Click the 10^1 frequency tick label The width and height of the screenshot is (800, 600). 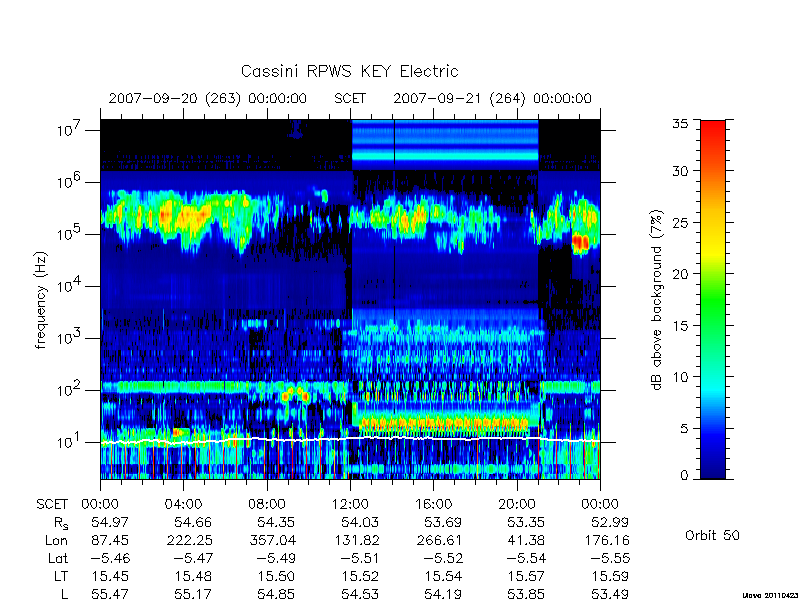coord(70,441)
